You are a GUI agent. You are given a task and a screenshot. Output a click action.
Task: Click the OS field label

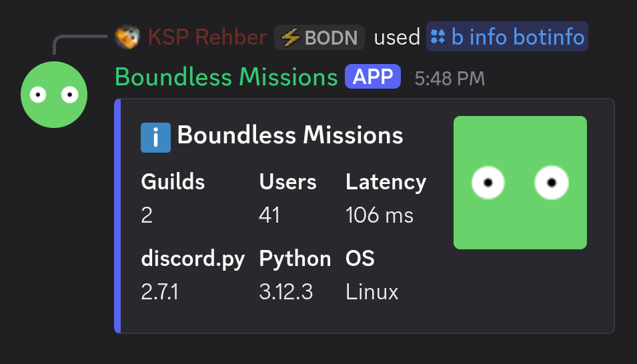[x=360, y=259]
